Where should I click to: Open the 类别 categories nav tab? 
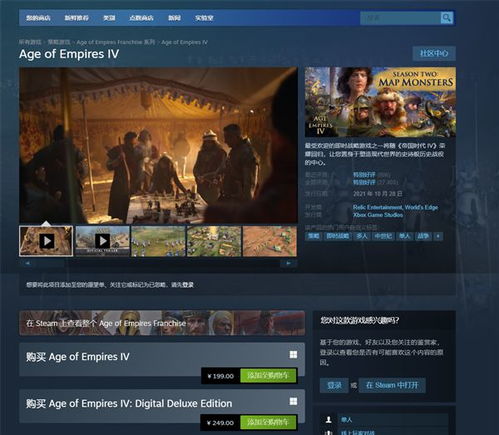109,18
